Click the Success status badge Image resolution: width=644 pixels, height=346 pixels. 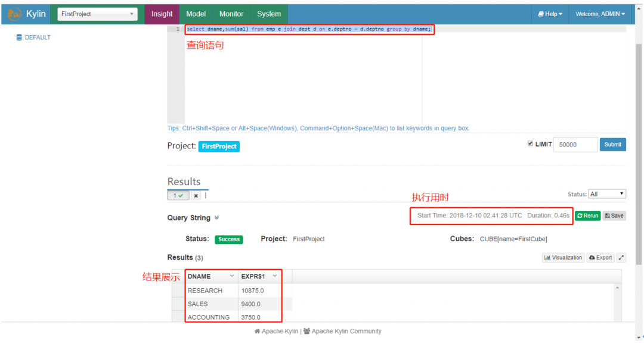[229, 239]
